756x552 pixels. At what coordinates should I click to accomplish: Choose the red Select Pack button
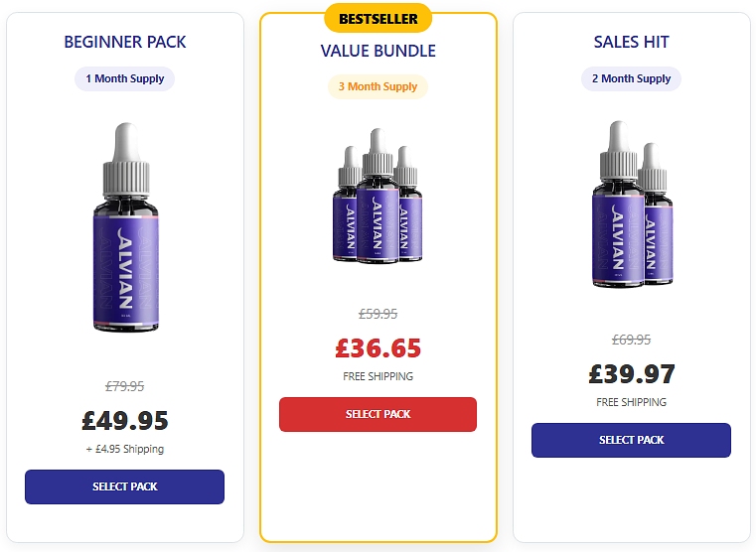click(378, 414)
